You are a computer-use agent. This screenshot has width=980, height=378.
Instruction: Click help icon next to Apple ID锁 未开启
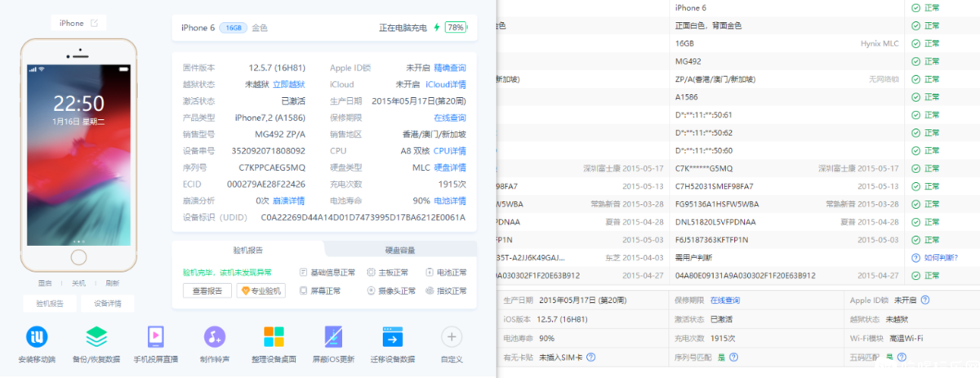(x=925, y=300)
